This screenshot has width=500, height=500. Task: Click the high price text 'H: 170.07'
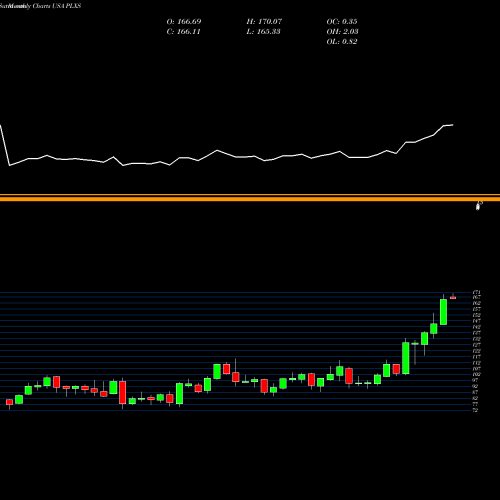click(264, 22)
